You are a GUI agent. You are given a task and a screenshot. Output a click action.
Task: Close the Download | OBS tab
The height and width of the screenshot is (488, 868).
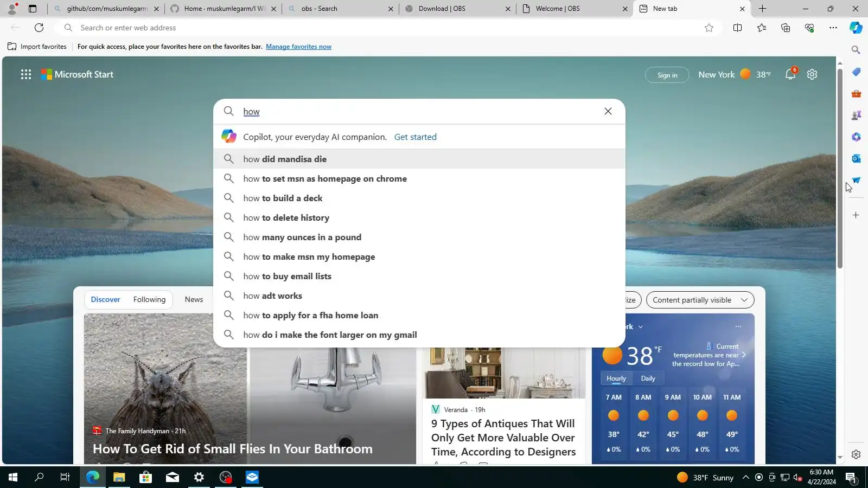(508, 9)
